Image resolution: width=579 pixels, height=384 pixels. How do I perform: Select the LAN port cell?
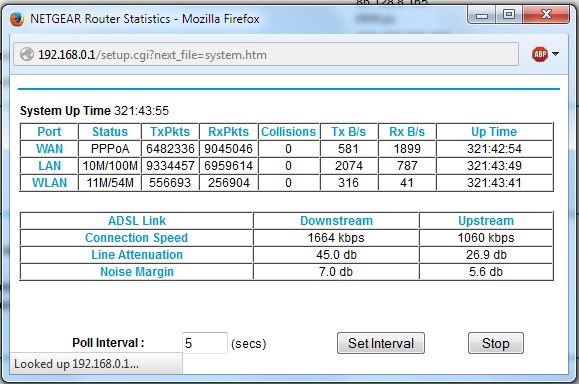pyautogui.click(x=49, y=166)
